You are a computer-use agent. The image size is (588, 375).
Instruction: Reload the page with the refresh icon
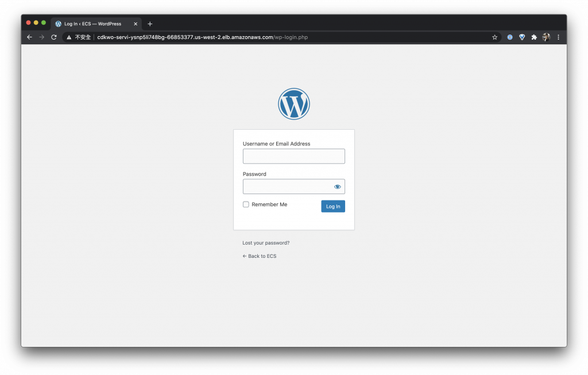54,37
